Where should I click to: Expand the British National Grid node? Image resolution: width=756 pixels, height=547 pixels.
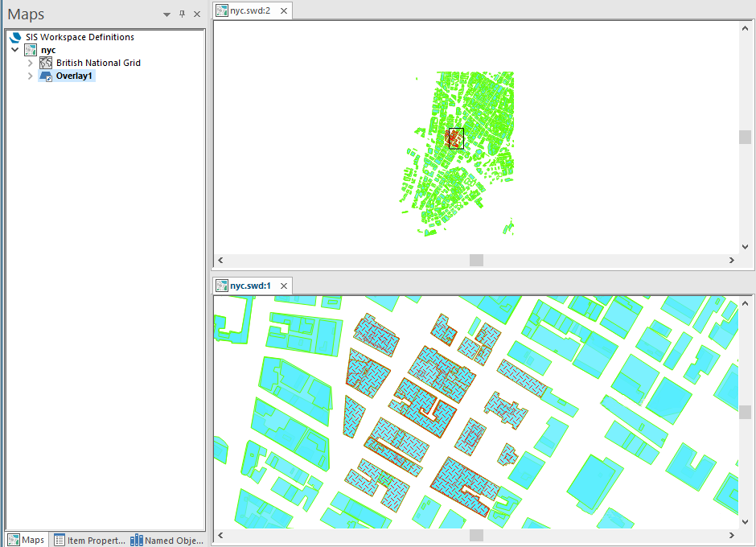point(31,63)
